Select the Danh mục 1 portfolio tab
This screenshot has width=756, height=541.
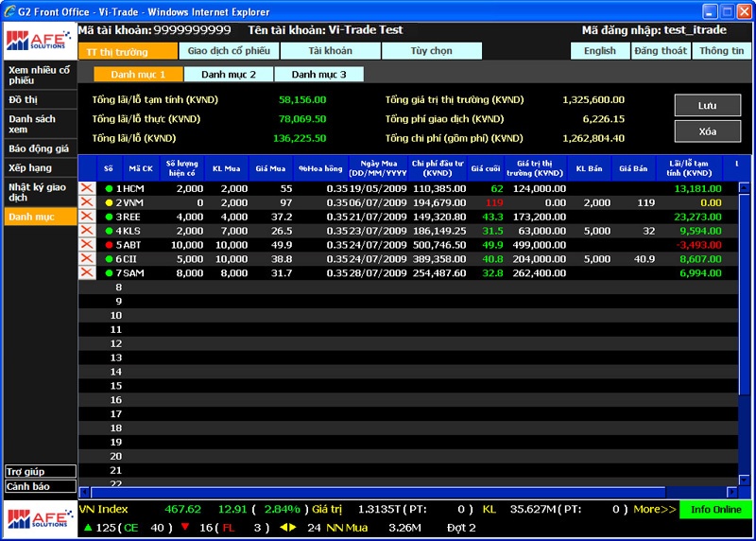[138, 75]
